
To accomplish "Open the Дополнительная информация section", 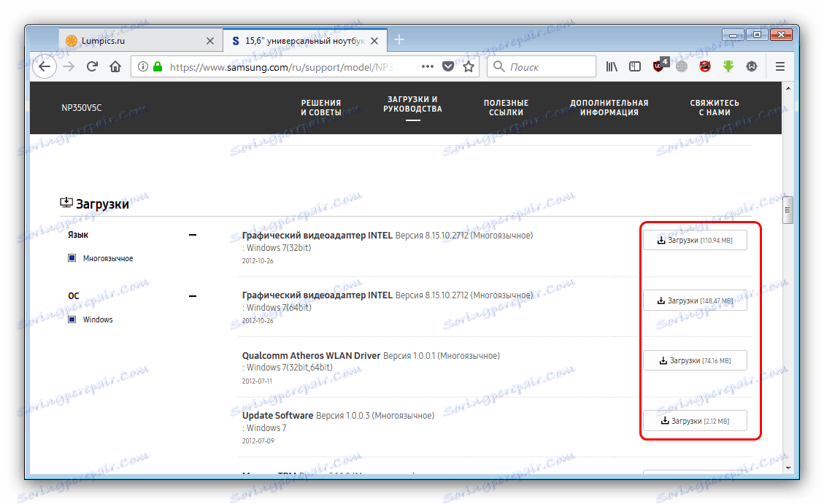I will 609,108.
